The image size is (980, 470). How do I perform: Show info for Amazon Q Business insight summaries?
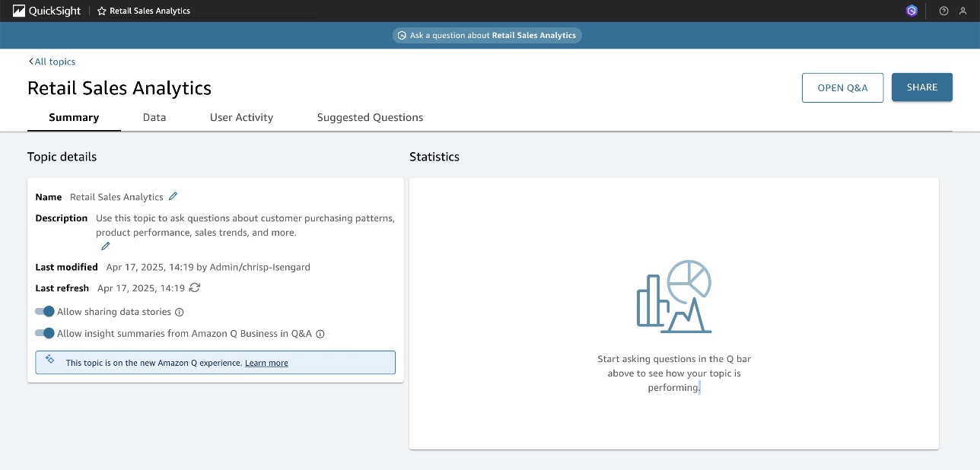click(320, 334)
